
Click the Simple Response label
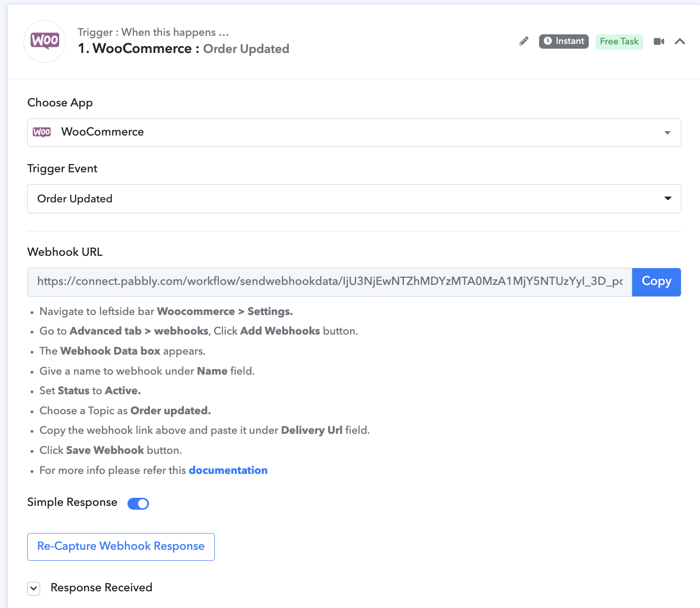pyautogui.click(x=72, y=503)
